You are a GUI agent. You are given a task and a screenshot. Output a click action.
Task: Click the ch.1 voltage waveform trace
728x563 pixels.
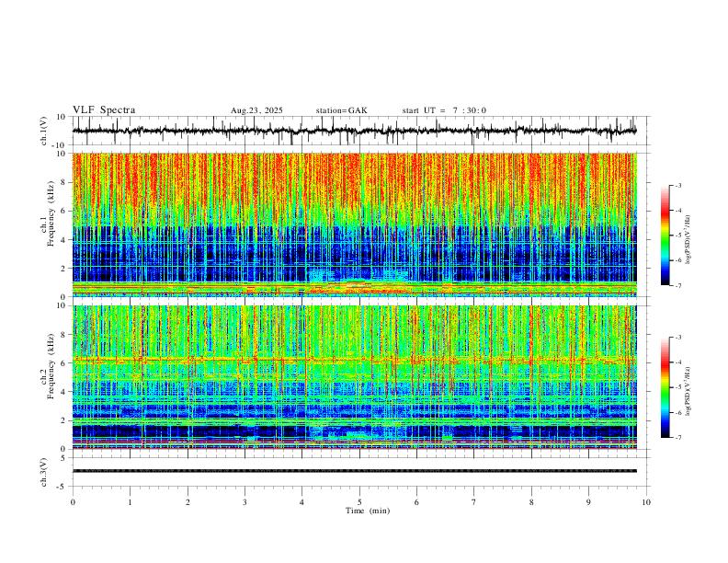click(354, 131)
